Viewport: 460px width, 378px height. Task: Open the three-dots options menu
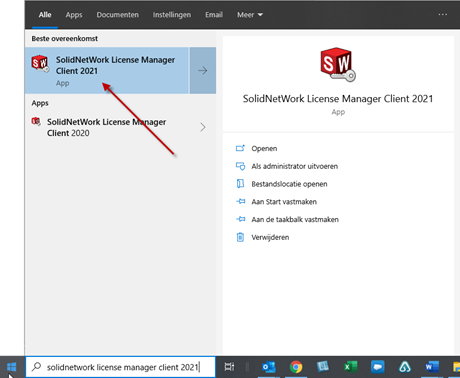(x=443, y=14)
